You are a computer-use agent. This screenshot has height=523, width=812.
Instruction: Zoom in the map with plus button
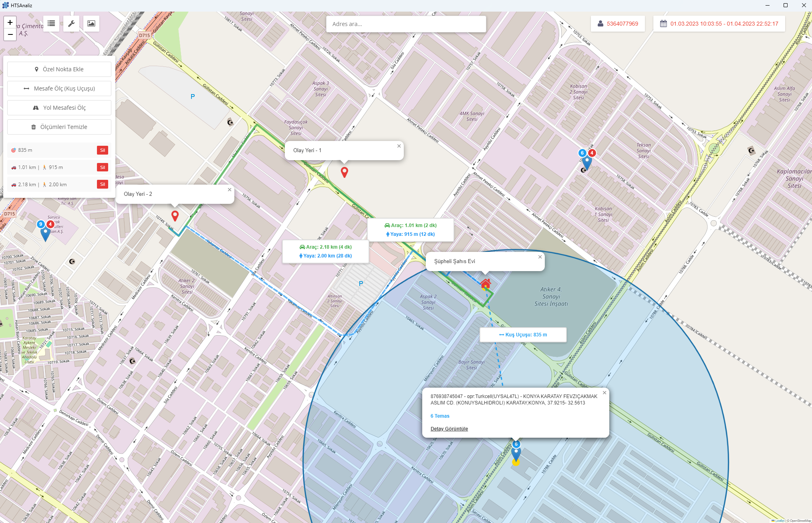click(10, 22)
